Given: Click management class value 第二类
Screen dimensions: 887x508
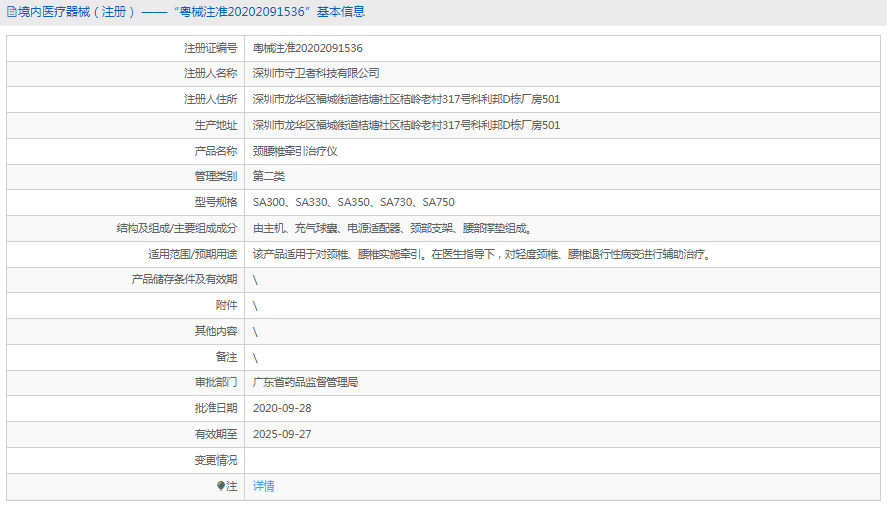Looking at the screenshot, I should point(269,176).
